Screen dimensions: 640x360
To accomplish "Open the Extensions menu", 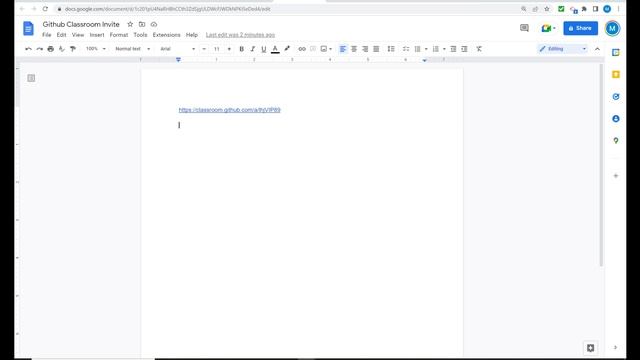I will (x=167, y=35).
